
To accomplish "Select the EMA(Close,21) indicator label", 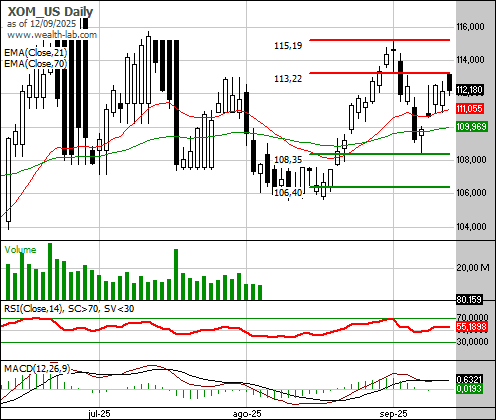I will click(x=36, y=53).
